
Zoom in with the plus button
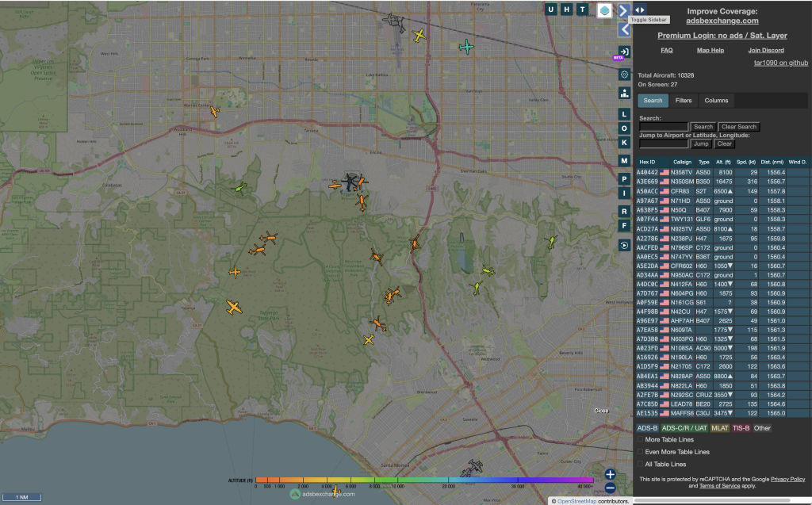tap(610, 474)
